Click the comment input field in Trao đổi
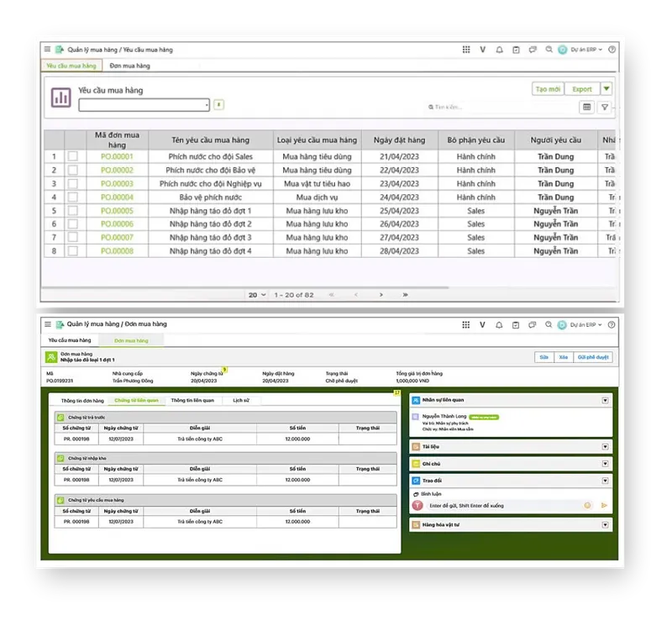Viewport: 672px width, 626px height. (x=503, y=506)
